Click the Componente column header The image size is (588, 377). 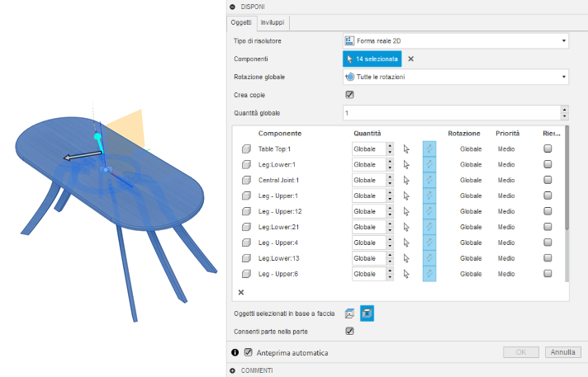click(280, 134)
